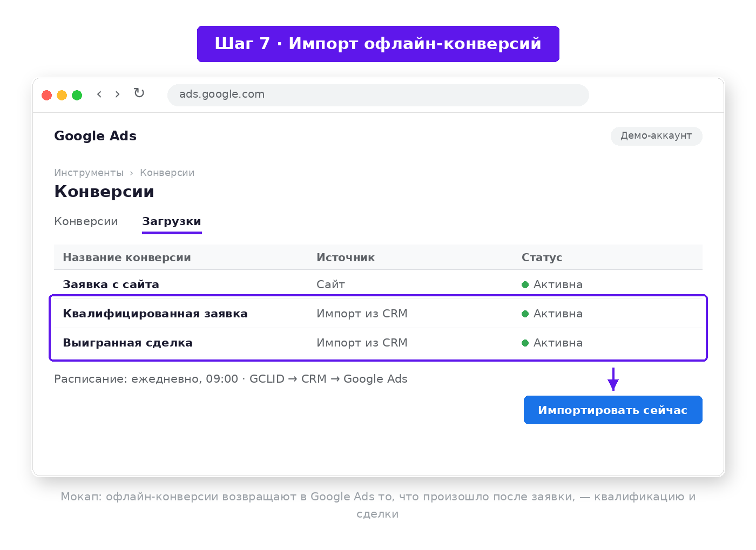Click the Импортировать сейчас button
The image size is (756, 550).
click(613, 410)
